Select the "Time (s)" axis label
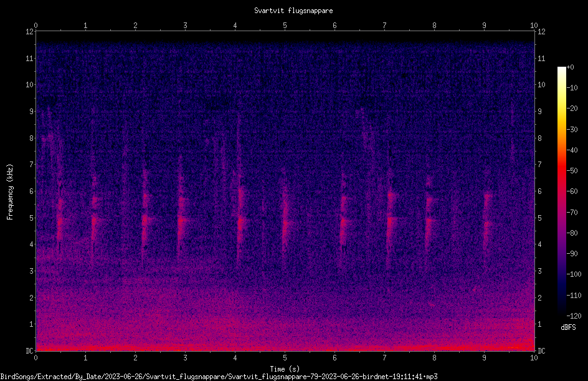 click(285, 369)
